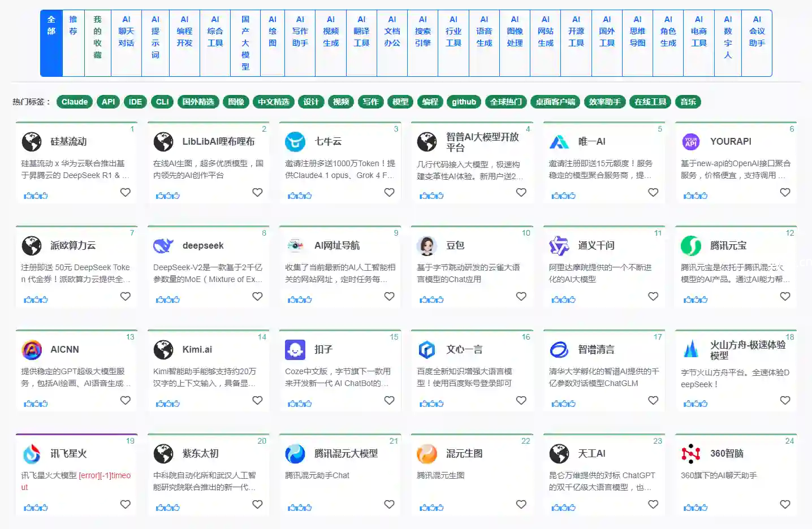The image size is (812, 529).
Task: Open the 智谱清言 card title
Action: pyautogui.click(x=596, y=350)
